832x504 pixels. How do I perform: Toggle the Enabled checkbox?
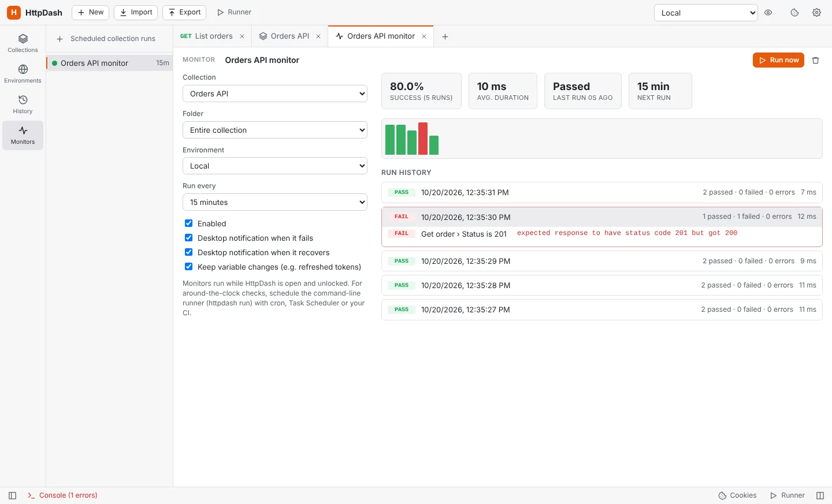(x=188, y=223)
